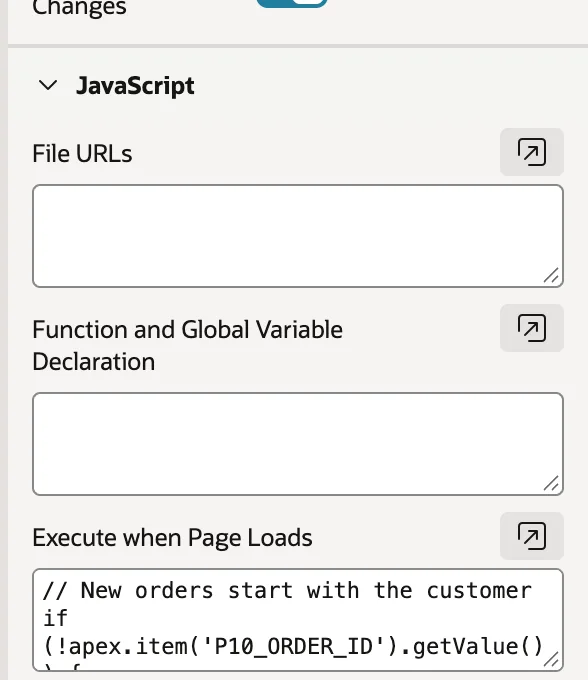
Task: Open code editor for Execute when Page Loads
Action: pos(532,536)
